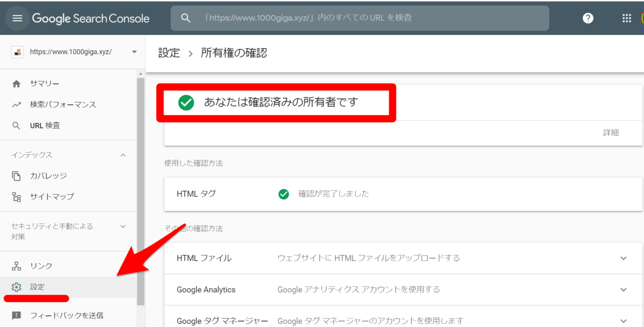Click the home icon beside サマリー

(17, 84)
